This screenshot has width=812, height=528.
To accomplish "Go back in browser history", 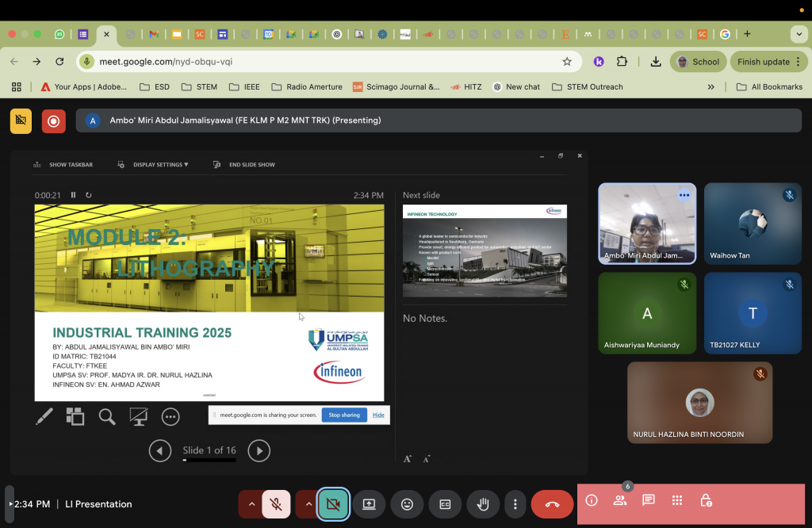I will click(x=14, y=62).
